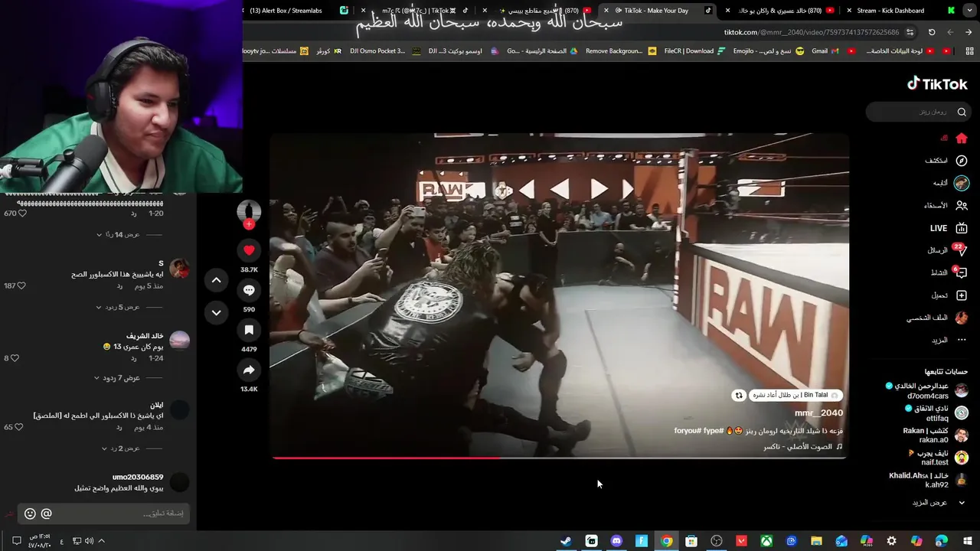Open the Explore compass icon

pos(962,161)
